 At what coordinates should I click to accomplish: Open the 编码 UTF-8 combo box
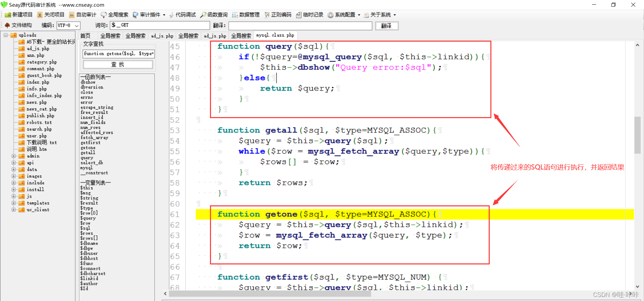(68, 26)
